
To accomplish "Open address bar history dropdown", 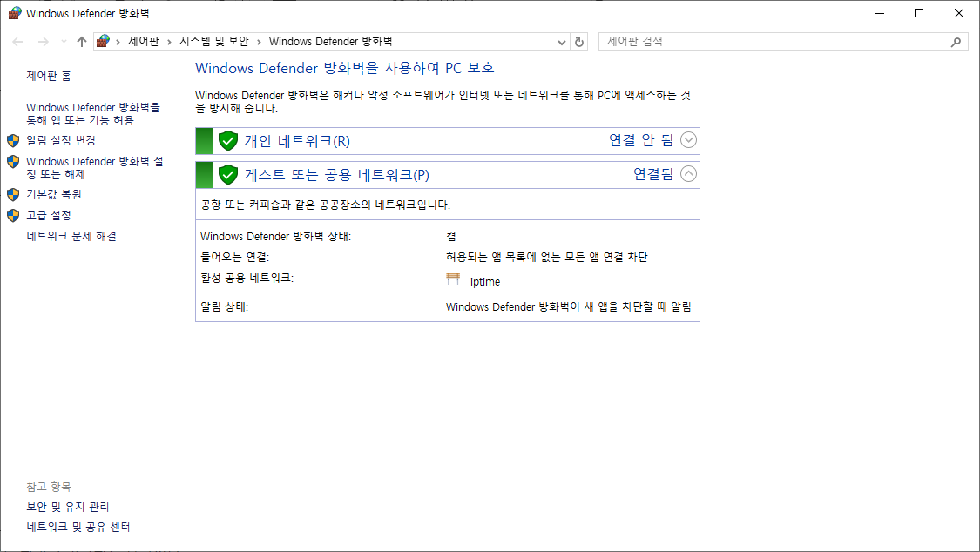I will 561,42.
